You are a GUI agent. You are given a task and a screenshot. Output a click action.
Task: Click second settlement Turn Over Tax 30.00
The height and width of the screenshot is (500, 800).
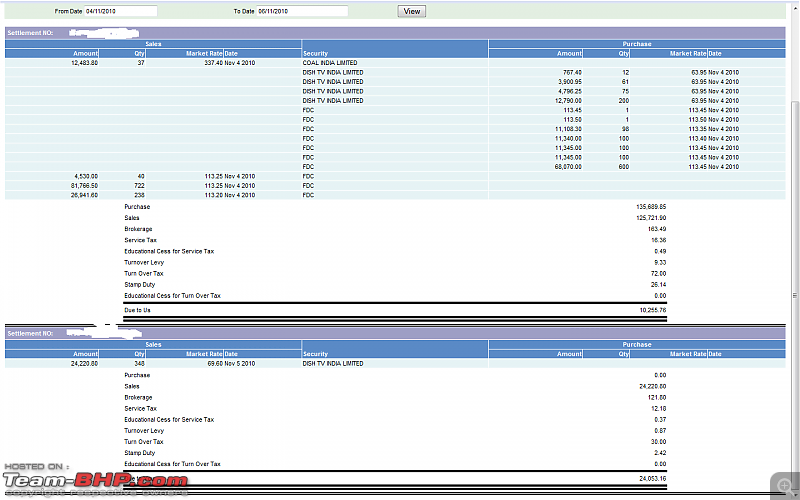tap(658, 442)
